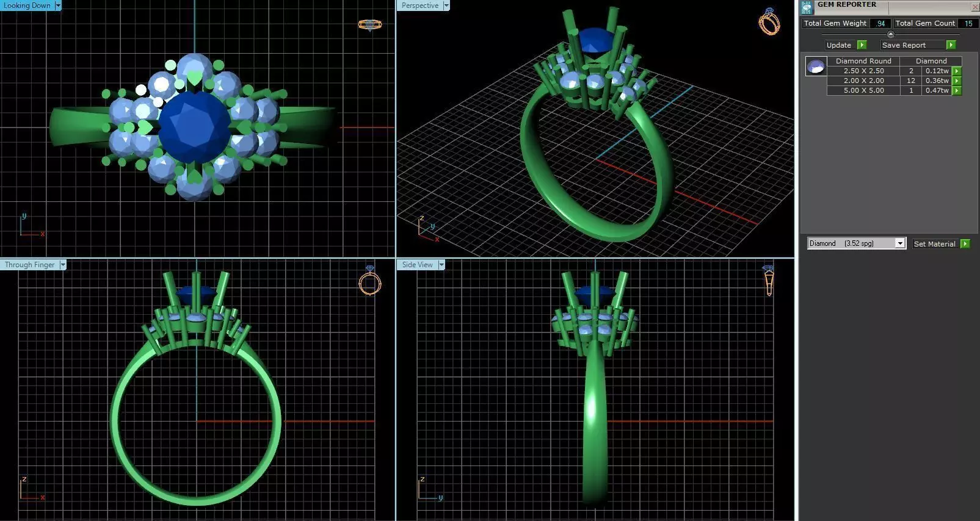Click the Total Gem Count value field
Viewport: 980px width, 521px height.
(968, 23)
